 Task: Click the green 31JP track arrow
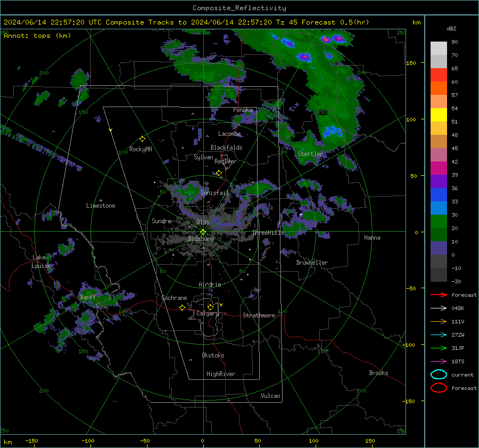pos(439,348)
